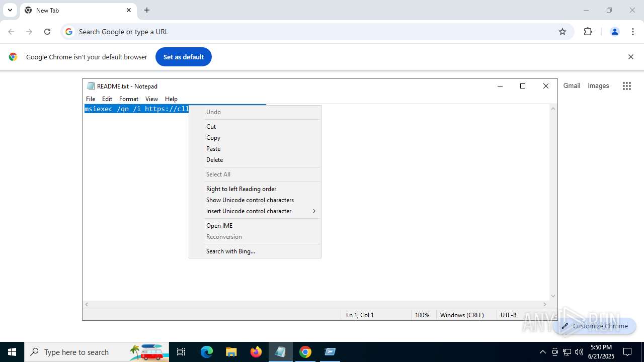The width and height of the screenshot is (644, 362).
Task: Click Notepad vertical scrollbar up arrow
Action: [x=553, y=109]
